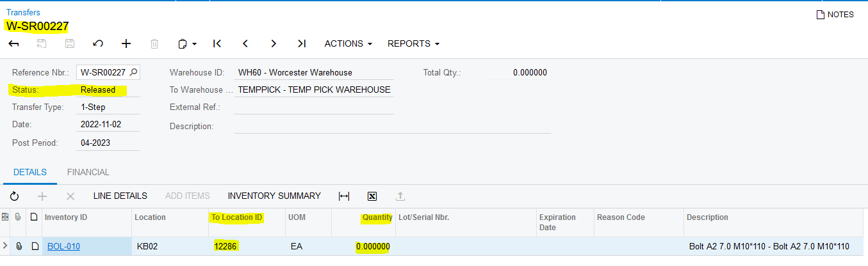Export grid to Excel icon
The height and width of the screenshot is (266, 868).
[x=372, y=196]
